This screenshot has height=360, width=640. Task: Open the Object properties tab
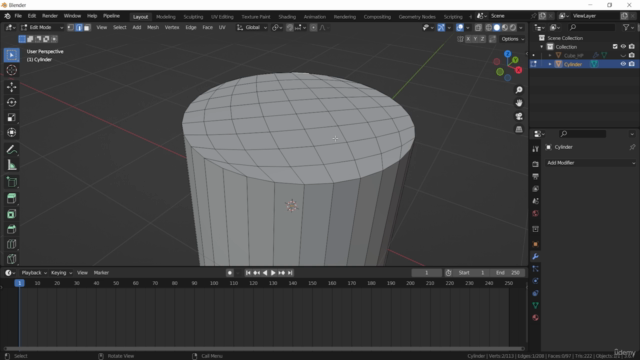click(x=535, y=244)
